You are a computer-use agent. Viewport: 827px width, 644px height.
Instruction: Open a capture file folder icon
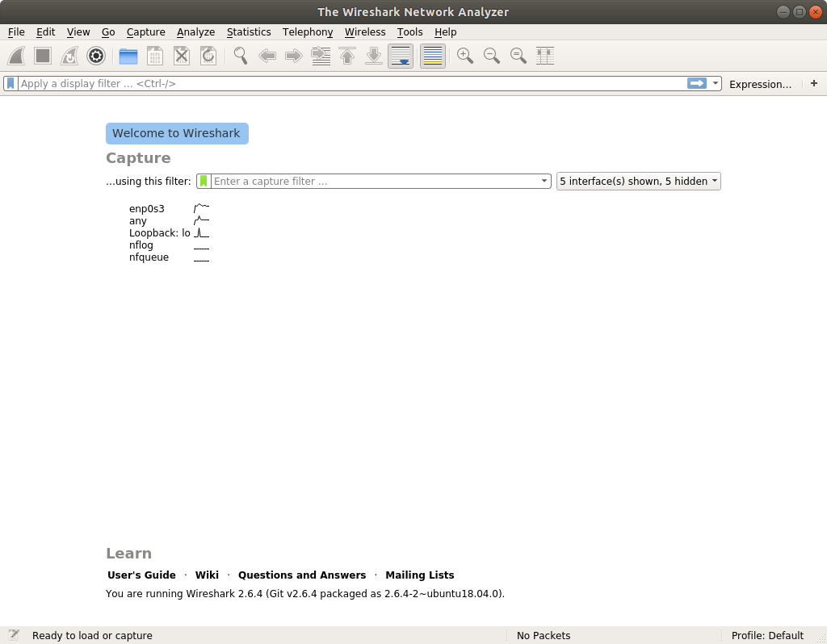coord(128,56)
